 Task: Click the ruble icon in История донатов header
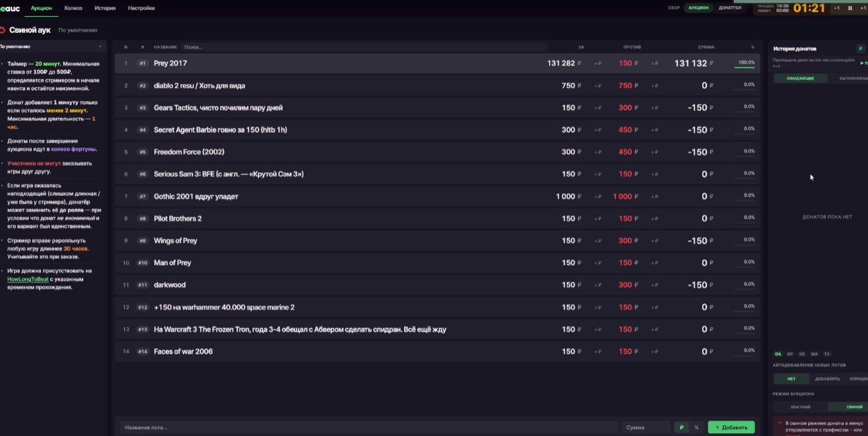[861, 48]
